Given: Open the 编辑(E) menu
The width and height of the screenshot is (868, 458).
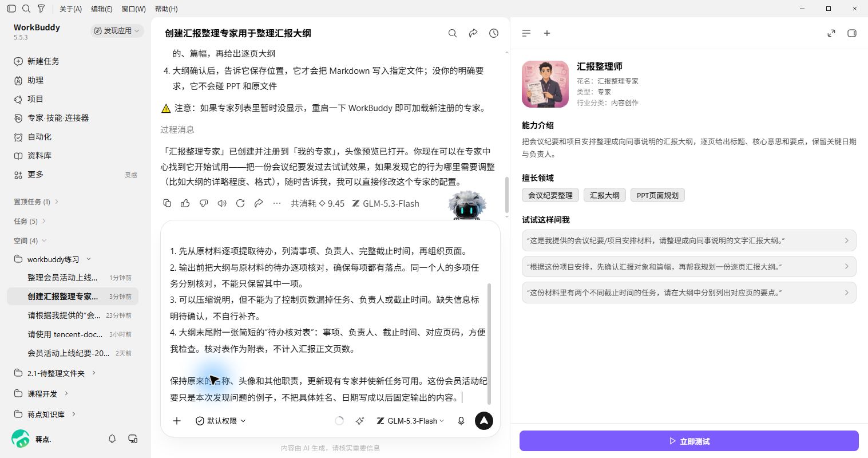Looking at the screenshot, I should [102, 9].
